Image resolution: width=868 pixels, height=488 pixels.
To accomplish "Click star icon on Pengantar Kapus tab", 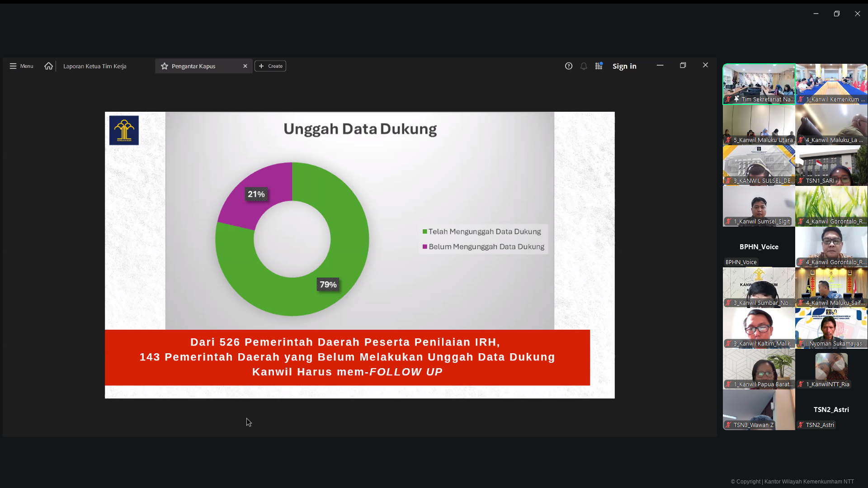I will pyautogui.click(x=165, y=66).
